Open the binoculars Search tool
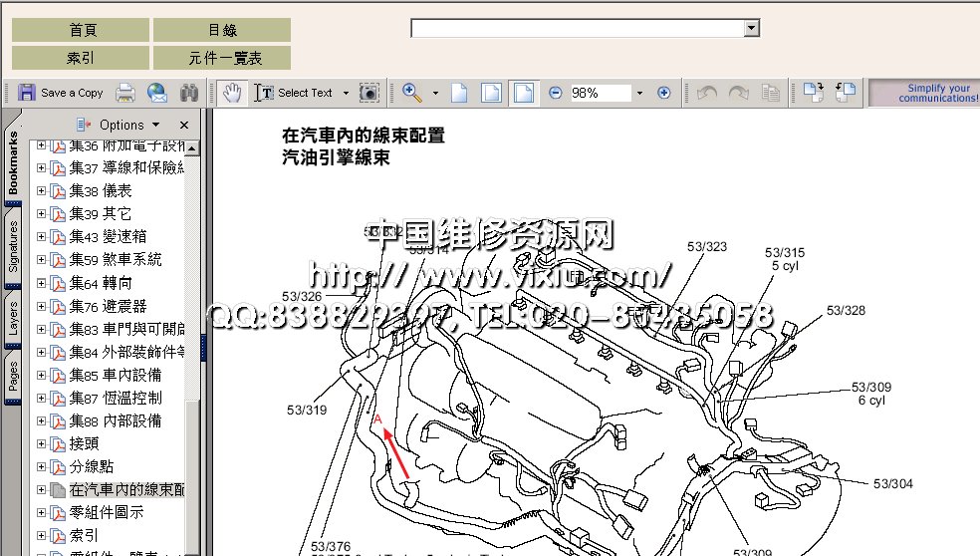Screen dimensions: 980x556 tap(189, 93)
